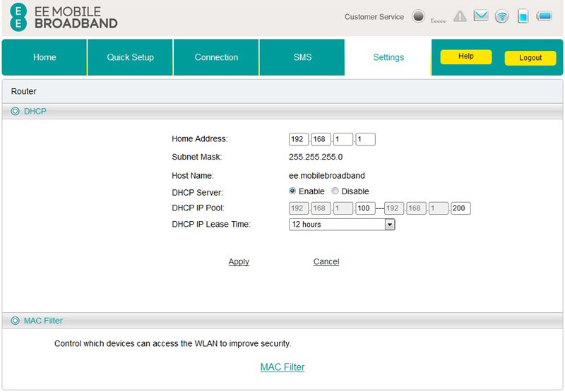Click DHCP pool start field 100
This screenshot has width=565, height=392.
pos(365,208)
